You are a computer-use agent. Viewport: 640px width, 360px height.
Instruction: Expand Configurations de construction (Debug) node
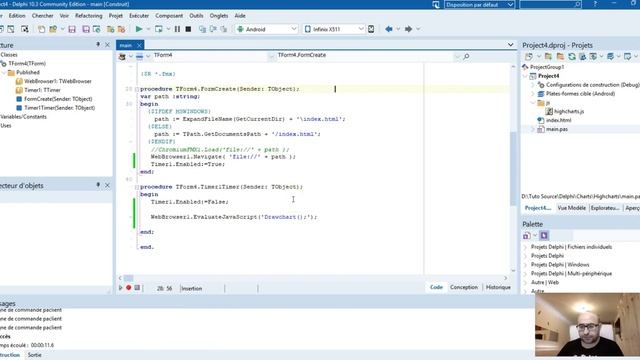pyautogui.click(x=533, y=85)
